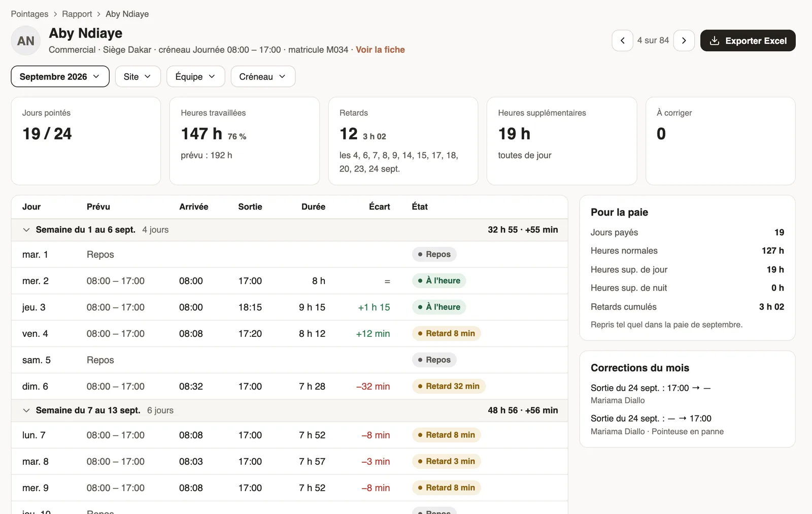Open the Voir la fiche link

tap(380, 50)
